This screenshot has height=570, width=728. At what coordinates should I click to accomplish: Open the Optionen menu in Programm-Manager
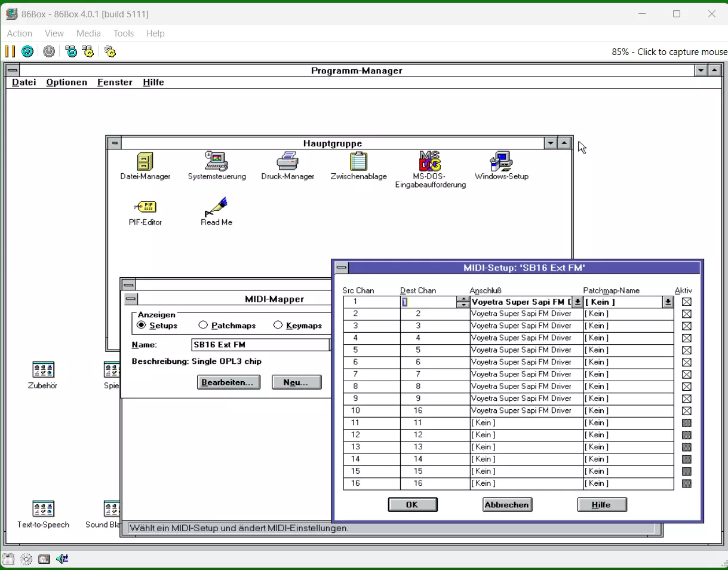tap(67, 82)
